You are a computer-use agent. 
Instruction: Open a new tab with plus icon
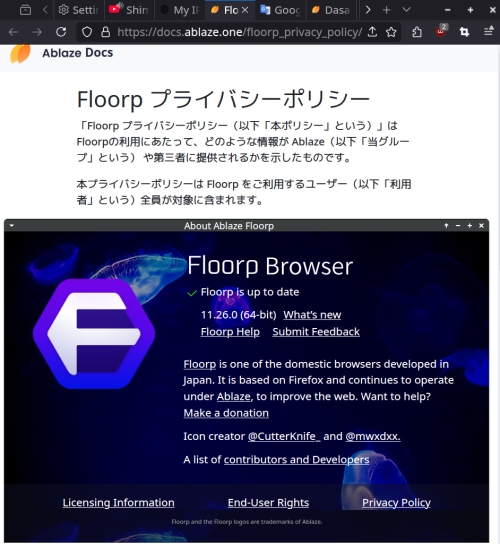coord(387,10)
